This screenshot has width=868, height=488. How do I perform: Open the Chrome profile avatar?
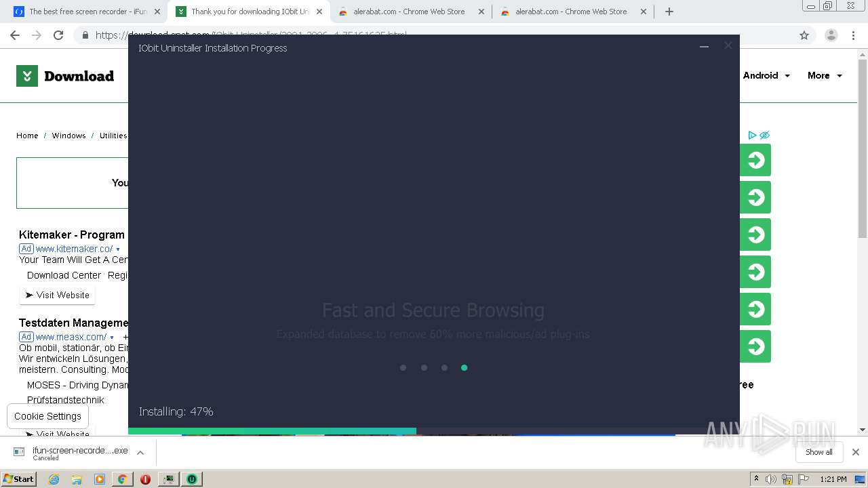coord(831,35)
